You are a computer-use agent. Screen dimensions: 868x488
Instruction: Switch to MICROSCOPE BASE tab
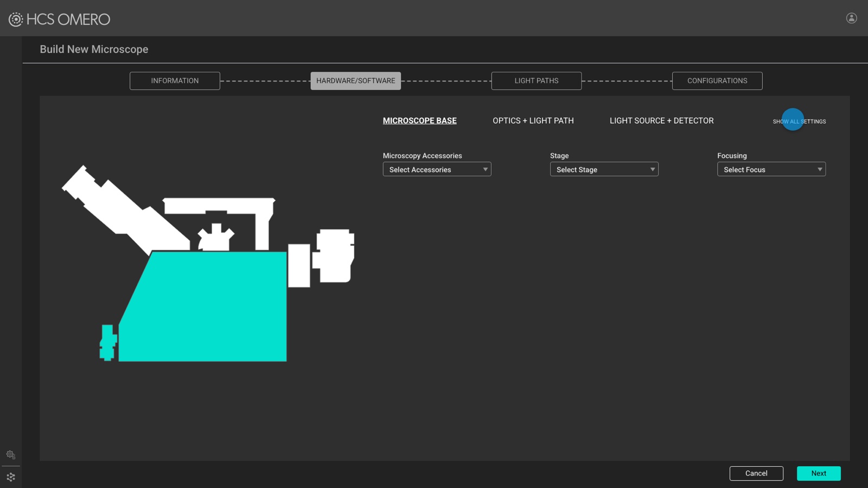419,120
